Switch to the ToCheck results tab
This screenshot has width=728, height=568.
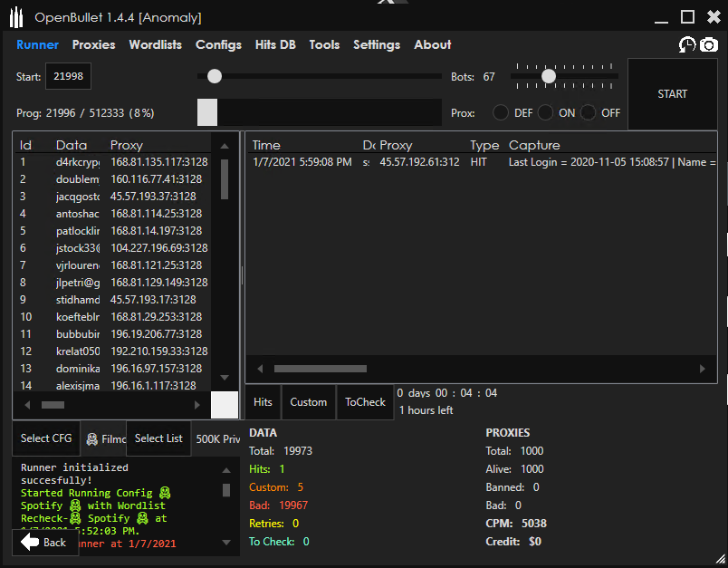[x=365, y=401]
